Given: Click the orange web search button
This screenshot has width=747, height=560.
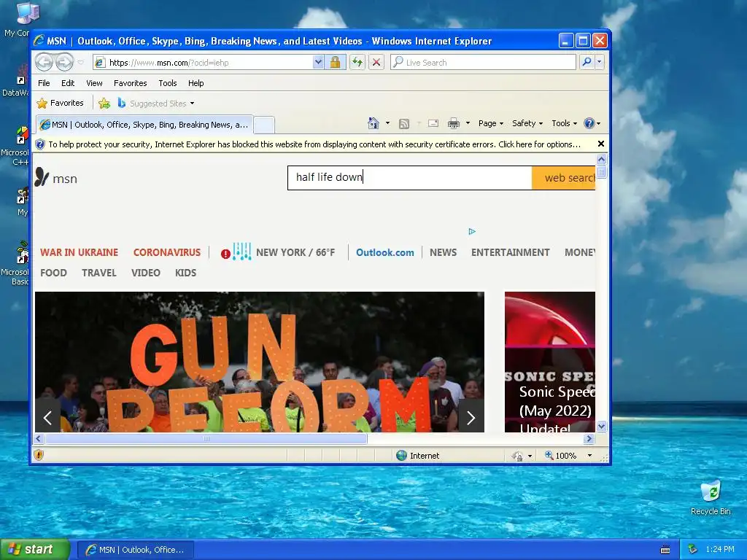Looking at the screenshot, I should point(563,178).
